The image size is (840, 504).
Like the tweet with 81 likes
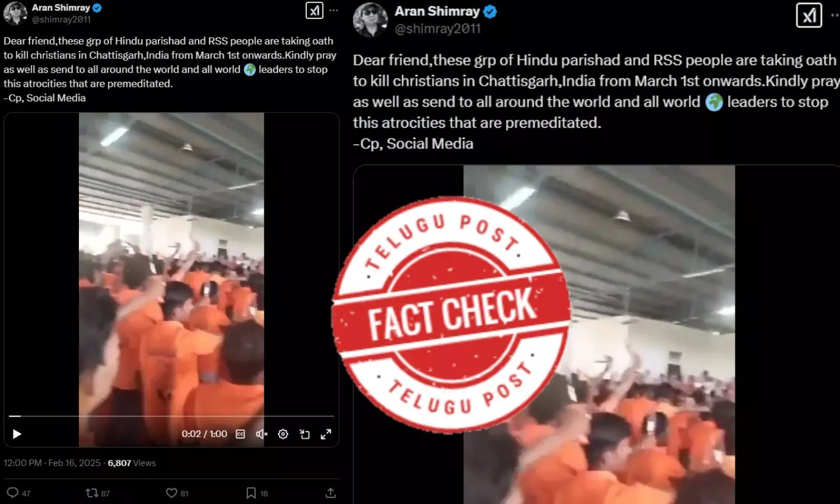point(177,493)
